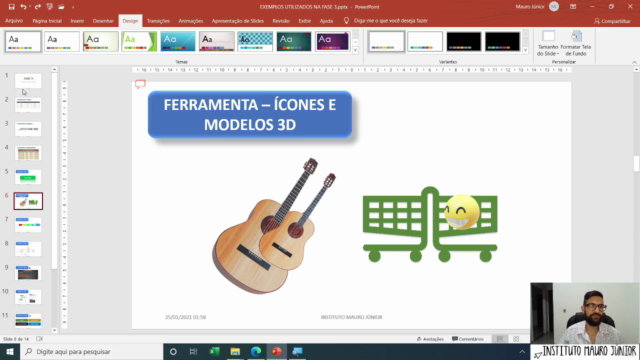Apply the green arrow theme thumbnail
Image resolution: width=640 pixels, height=360 pixels.
coord(139,42)
